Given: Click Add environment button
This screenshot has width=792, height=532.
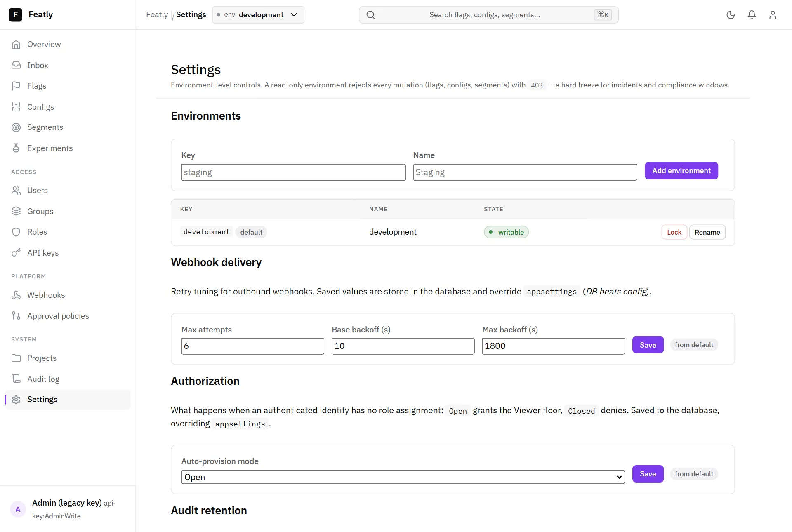Looking at the screenshot, I should click(x=681, y=171).
